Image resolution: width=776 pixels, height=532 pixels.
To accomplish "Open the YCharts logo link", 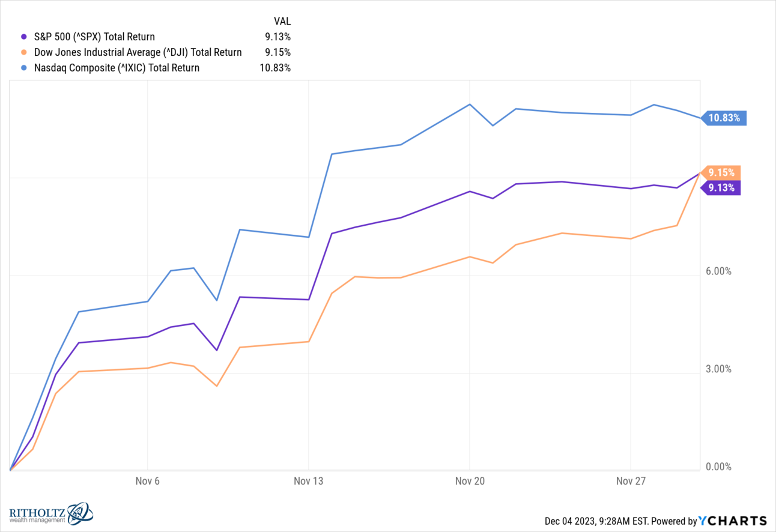I will point(733,521).
